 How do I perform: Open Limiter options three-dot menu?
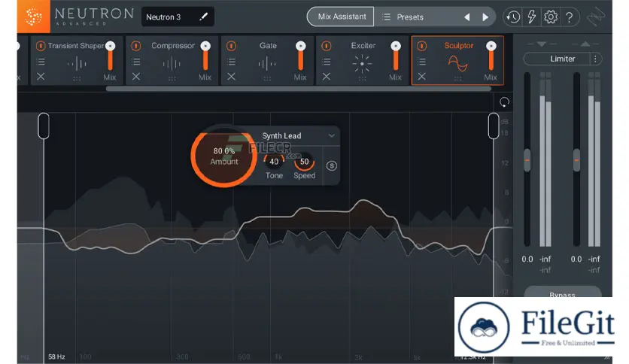(596, 59)
